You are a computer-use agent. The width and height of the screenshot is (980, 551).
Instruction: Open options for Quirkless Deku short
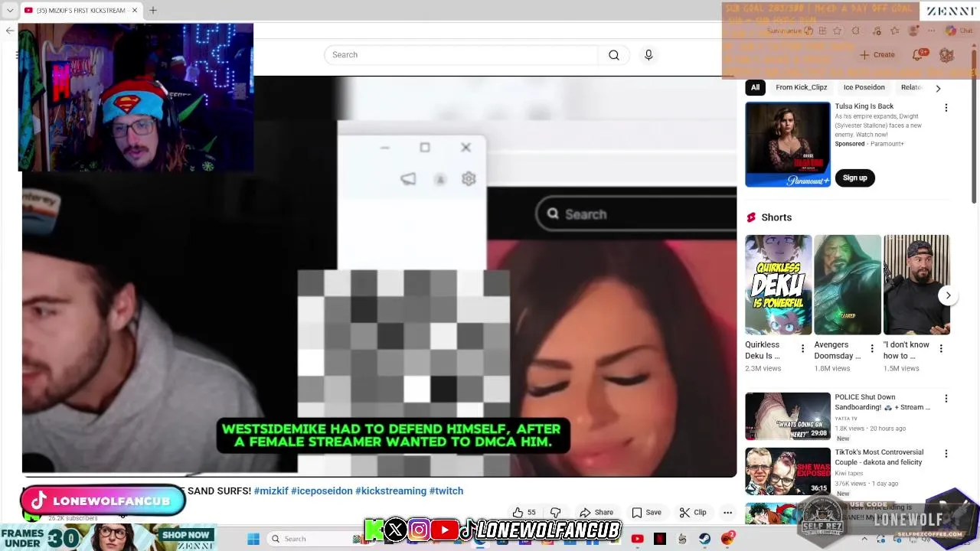click(x=802, y=349)
